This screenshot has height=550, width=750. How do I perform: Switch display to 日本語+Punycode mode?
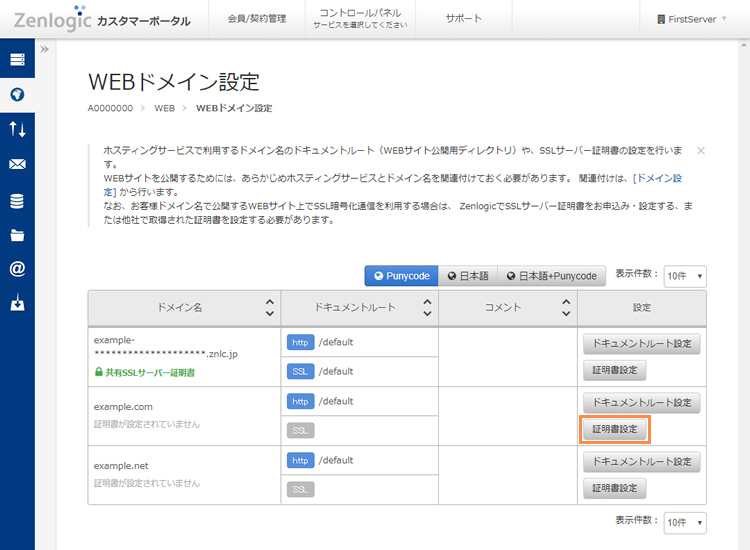551,276
